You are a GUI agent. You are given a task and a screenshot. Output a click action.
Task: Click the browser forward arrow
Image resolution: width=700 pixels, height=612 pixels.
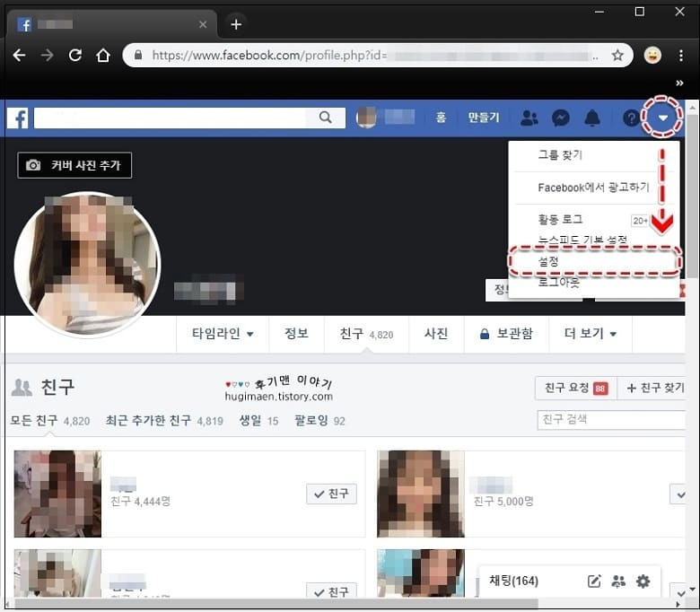tap(47, 56)
